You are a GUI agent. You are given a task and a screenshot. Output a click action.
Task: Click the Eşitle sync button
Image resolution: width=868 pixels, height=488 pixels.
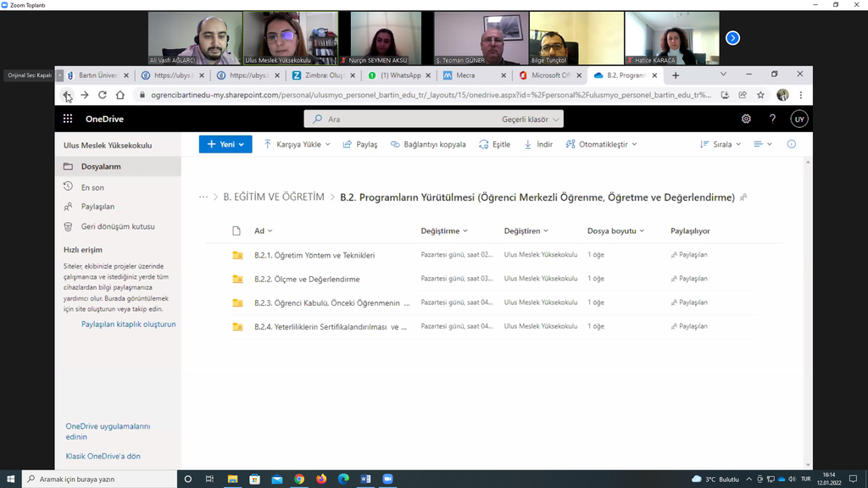point(494,145)
